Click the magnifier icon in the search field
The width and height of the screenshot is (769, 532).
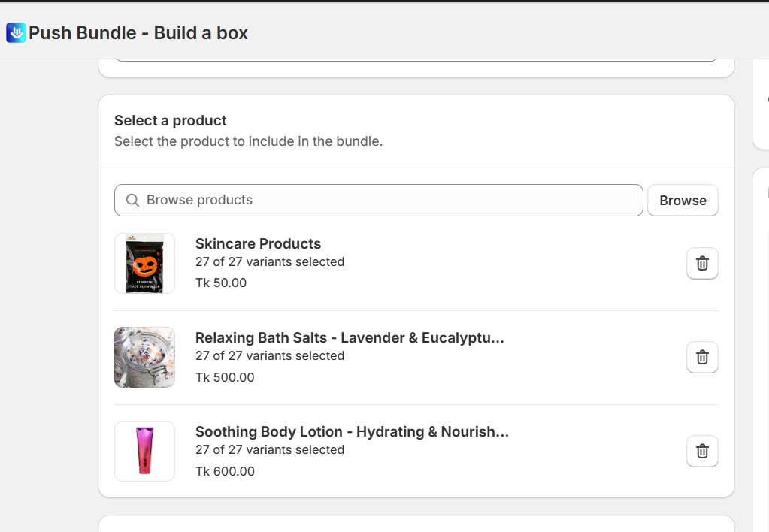coord(132,200)
